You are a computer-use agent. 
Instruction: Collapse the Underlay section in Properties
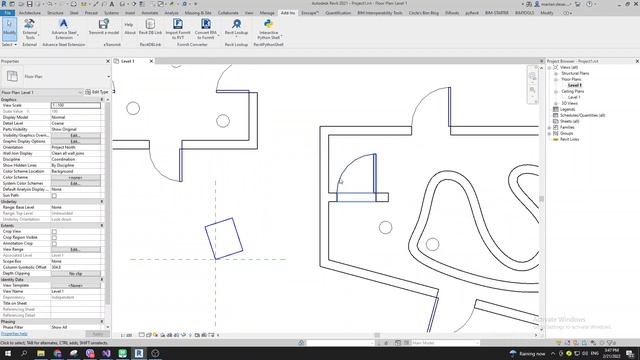point(102,202)
